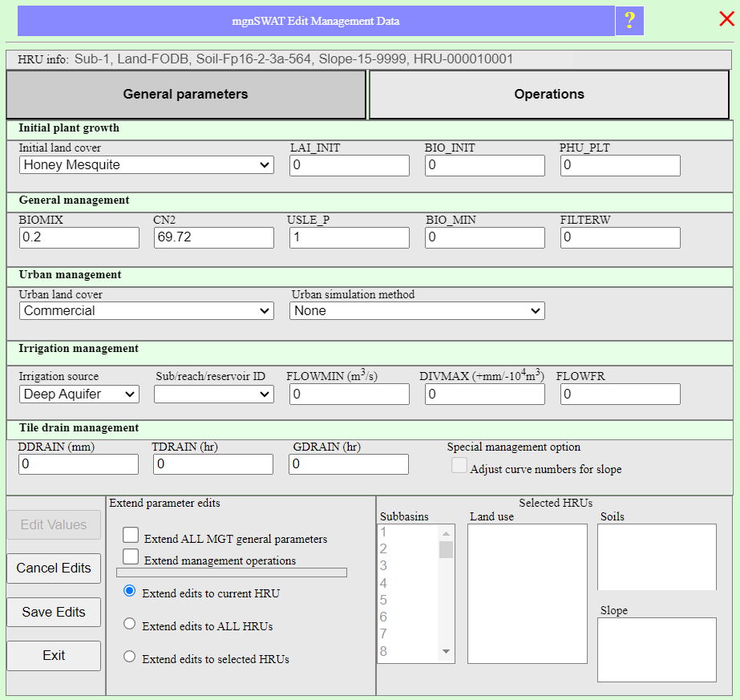Open the Irrigation source dropdown
The height and width of the screenshot is (700, 740).
[x=79, y=395]
